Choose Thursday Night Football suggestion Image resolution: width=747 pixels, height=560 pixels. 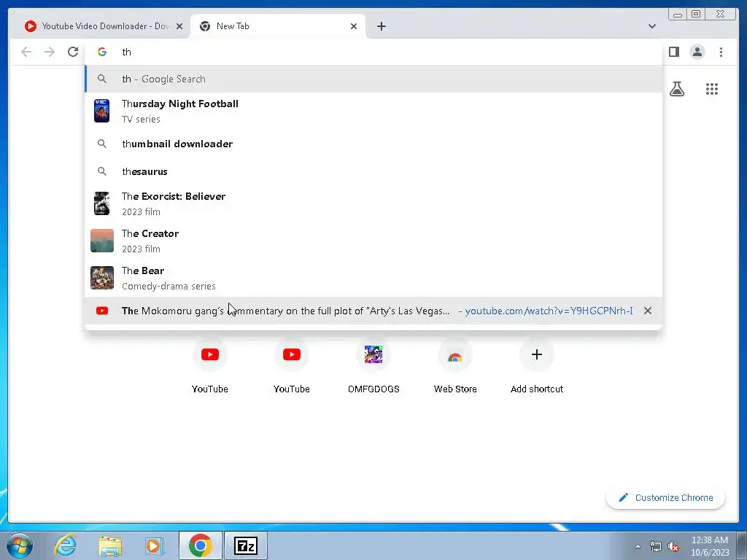pos(373,111)
